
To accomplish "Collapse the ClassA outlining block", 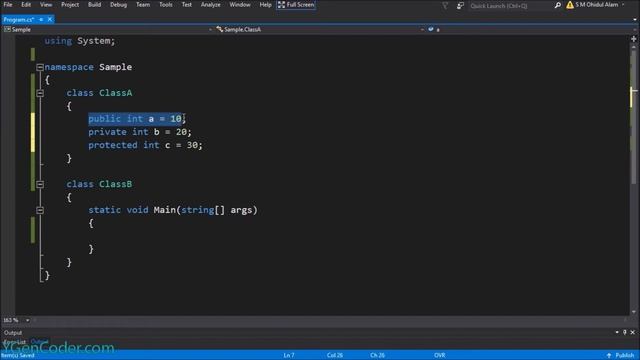I will pos(40,93).
